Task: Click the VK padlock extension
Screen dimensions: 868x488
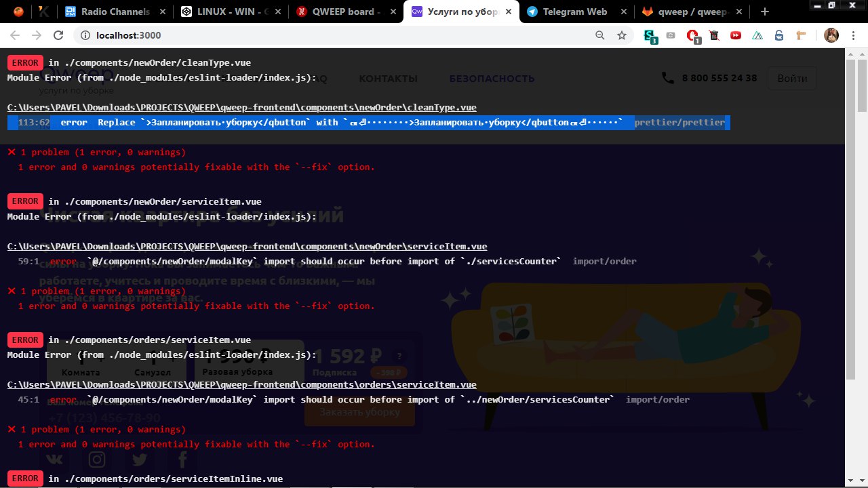Action: (779, 35)
